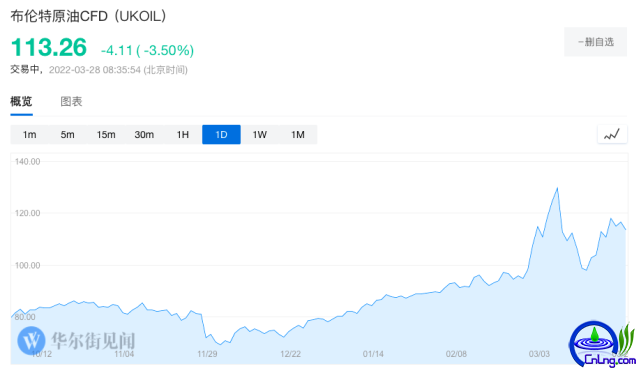Image resolution: width=641 pixels, height=373 pixels.
Task: Select the 1M monthly interval
Action: pyautogui.click(x=298, y=135)
